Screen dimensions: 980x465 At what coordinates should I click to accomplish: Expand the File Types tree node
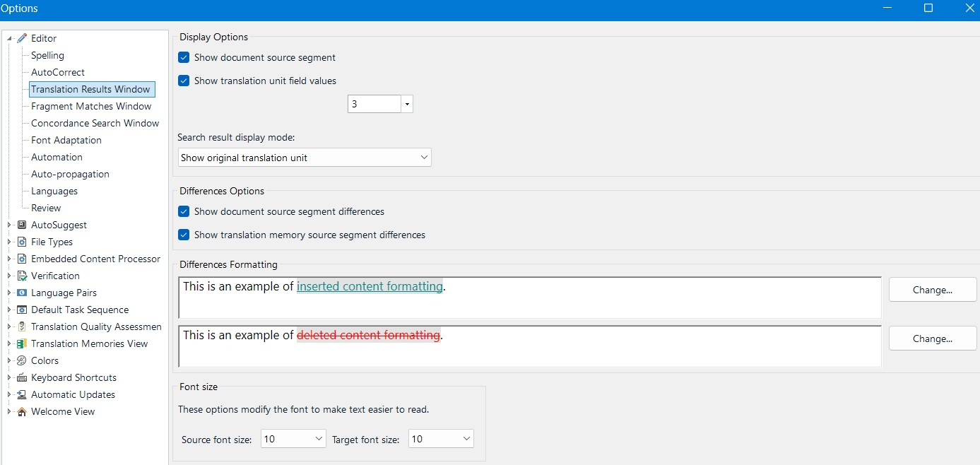[10, 242]
